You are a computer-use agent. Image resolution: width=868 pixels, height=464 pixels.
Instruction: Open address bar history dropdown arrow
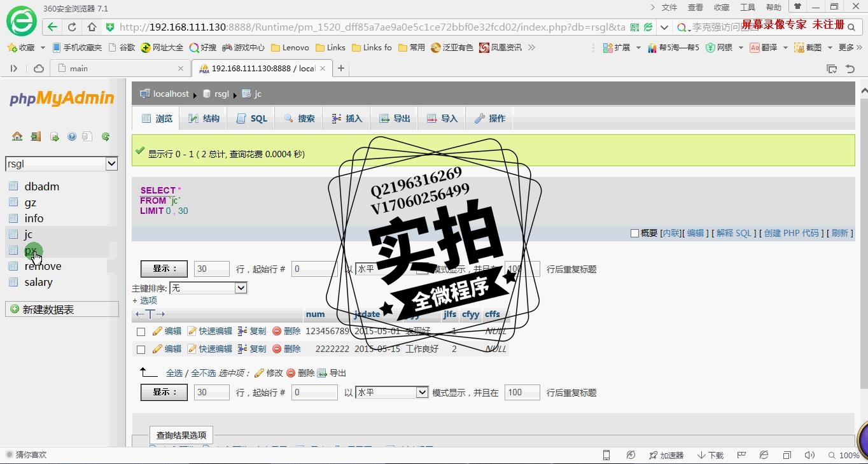[664, 27]
